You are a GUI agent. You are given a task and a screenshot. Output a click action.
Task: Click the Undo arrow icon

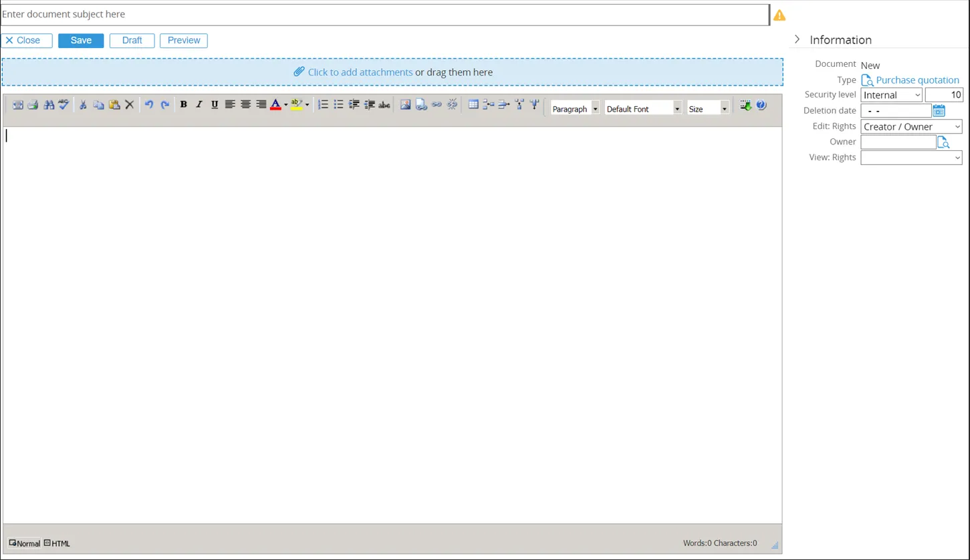click(x=149, y=105)
